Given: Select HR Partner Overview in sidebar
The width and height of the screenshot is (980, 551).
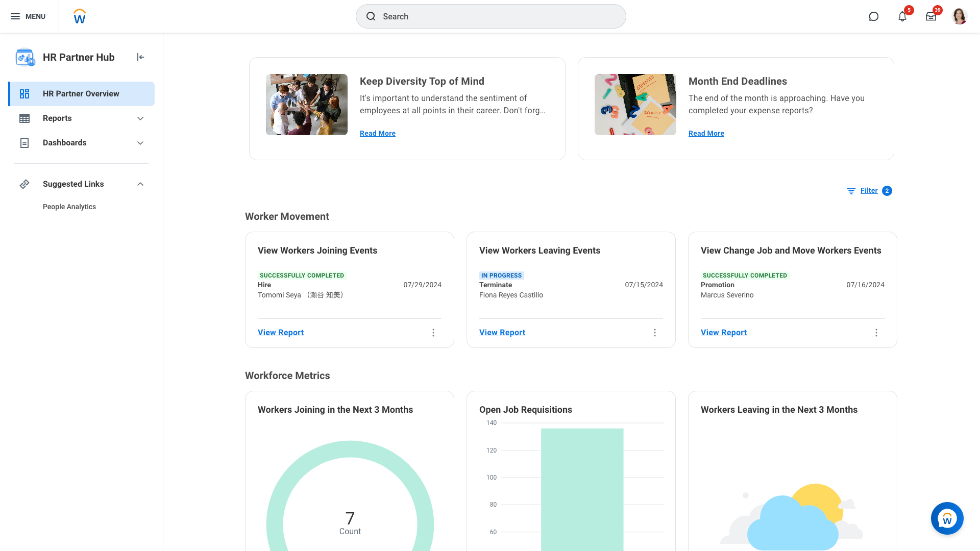Looking at the screenshot, I should (x=81, y=94).
